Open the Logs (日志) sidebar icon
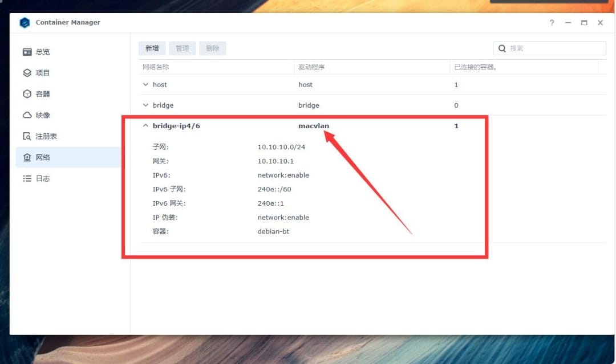 tap(26, 178)
